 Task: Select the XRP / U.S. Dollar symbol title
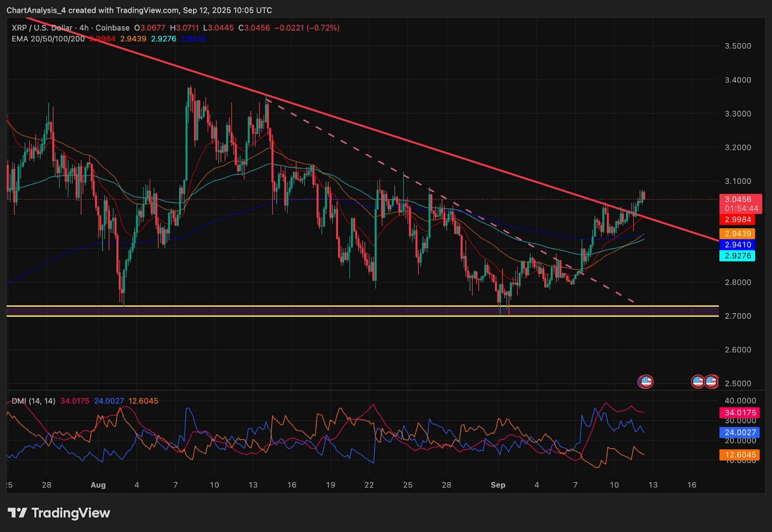[42, 28]
